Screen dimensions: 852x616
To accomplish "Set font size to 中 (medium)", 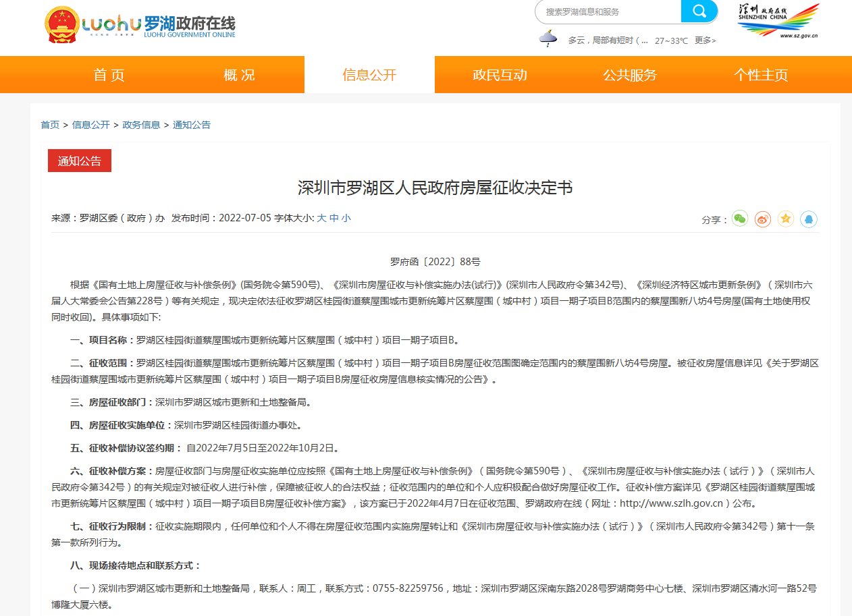I will (x=334, y=218).
